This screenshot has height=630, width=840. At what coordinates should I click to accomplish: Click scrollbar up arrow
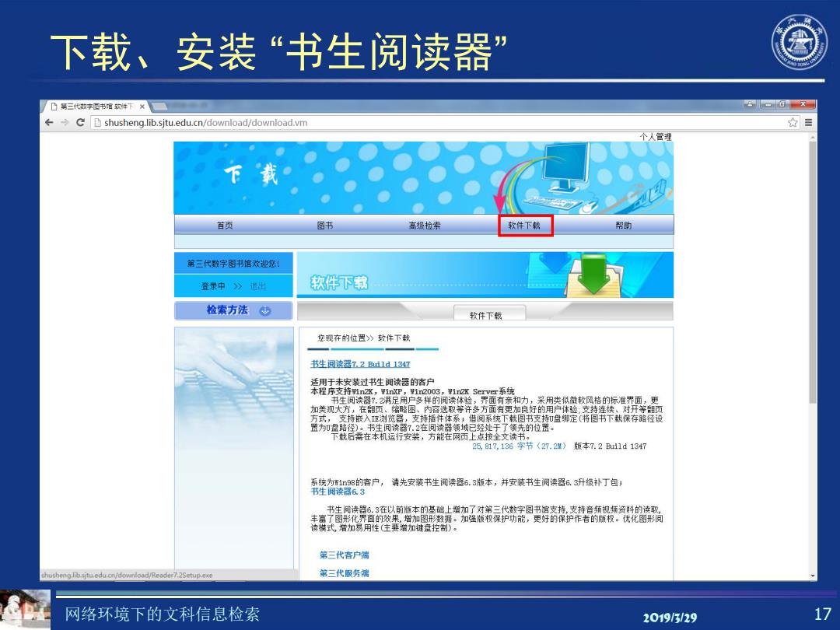[813, 137]
